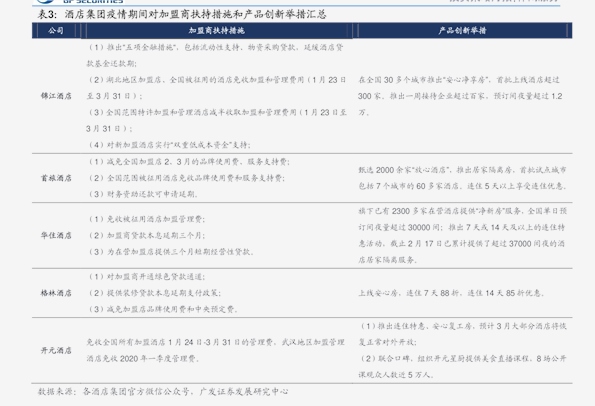Image resolution: width=595 pixels, height=406 pixels.
Task: Click 加盟商贷款本息延期三个月 line
Action: point(147,236)
